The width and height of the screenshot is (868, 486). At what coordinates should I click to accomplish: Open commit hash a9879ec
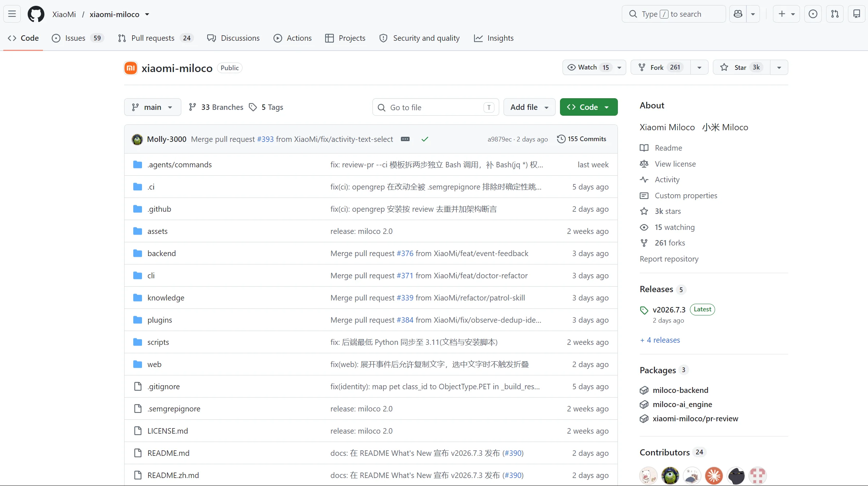(500, 139)
